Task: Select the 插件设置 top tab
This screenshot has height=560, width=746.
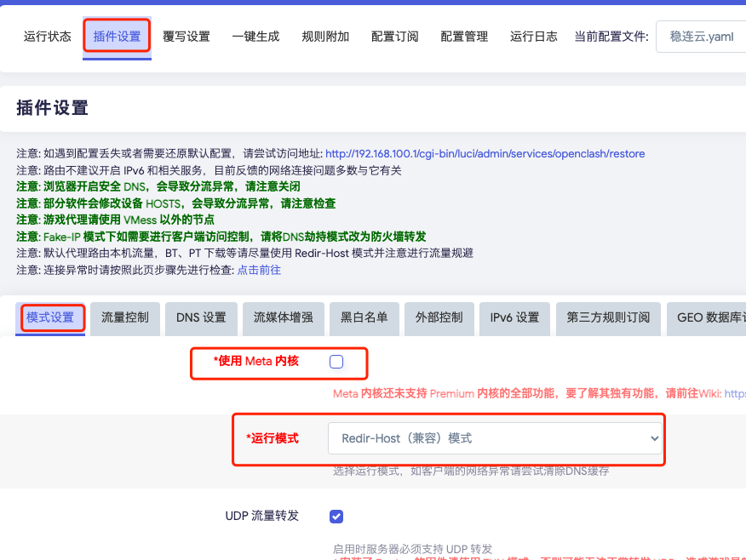Action: 117,37
